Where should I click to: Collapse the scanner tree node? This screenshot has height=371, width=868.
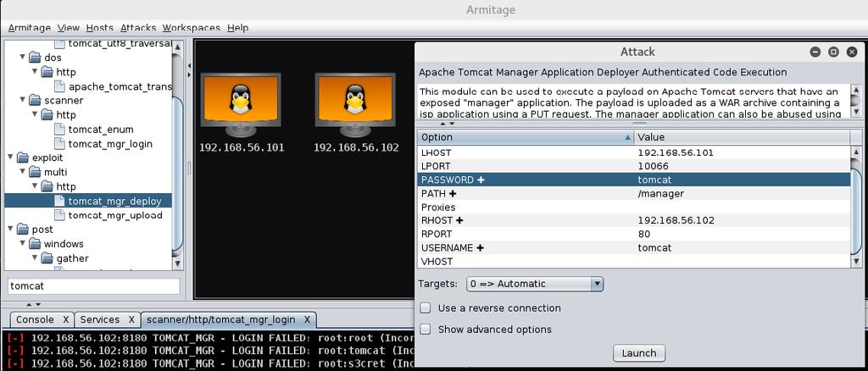(23, 100)
